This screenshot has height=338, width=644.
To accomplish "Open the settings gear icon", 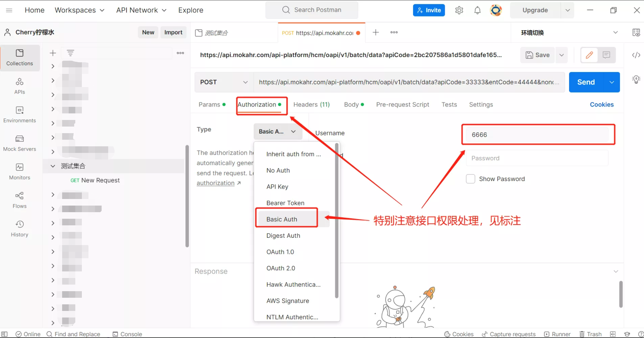I will pyautogui.click(x=459, y=10).
